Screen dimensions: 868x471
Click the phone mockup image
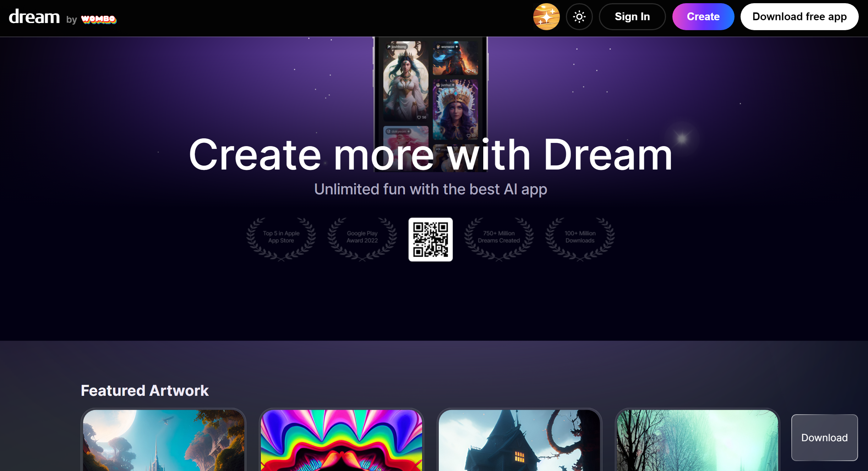(x=430, y=89)
